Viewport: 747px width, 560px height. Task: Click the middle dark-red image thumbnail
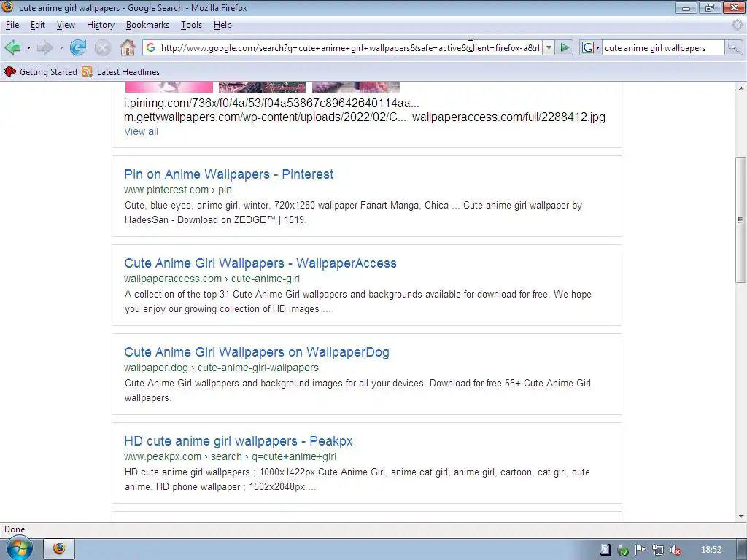coord(263,87)
